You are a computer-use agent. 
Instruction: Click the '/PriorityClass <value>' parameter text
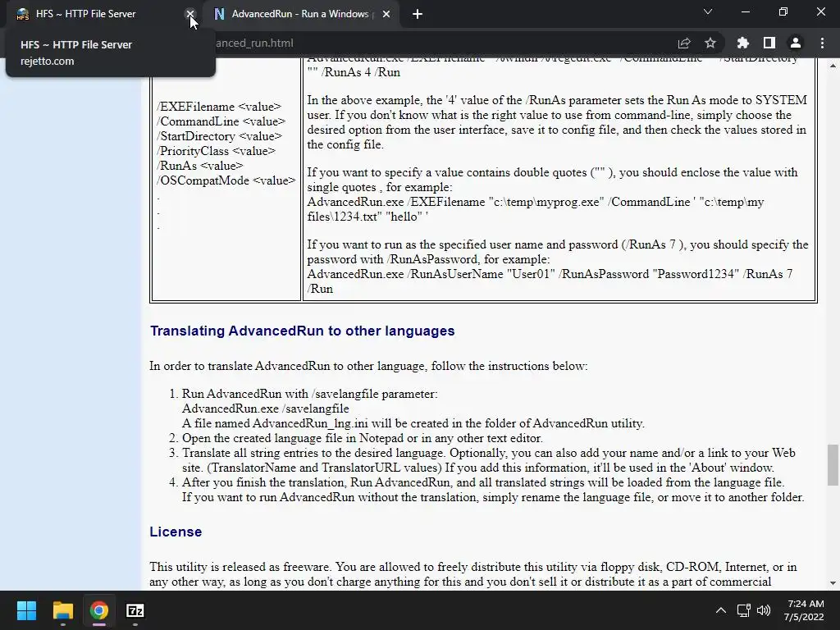point(217,151)
